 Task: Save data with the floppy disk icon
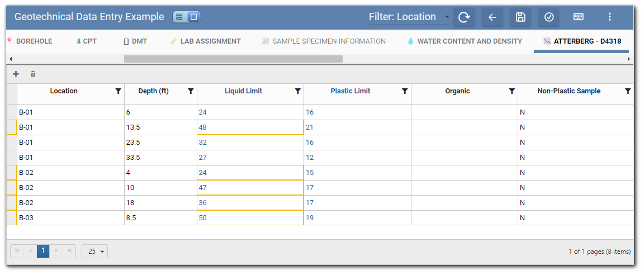tap(520, 17)
